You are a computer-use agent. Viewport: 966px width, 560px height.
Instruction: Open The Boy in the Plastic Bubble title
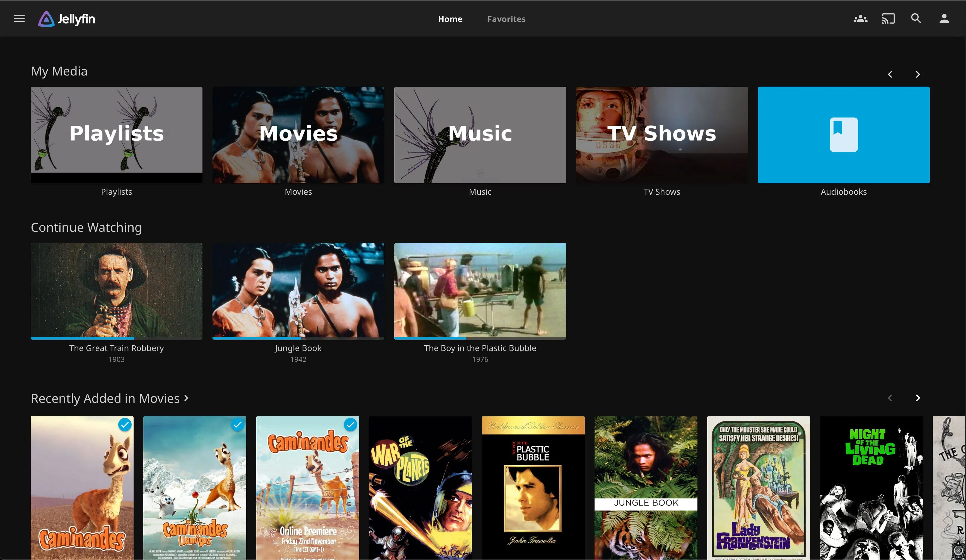(x=480, y=348)
